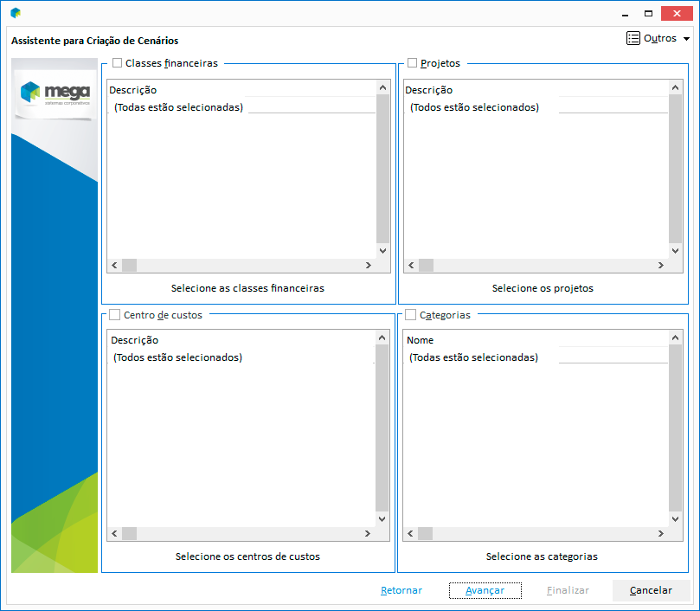
Task: Check the Projetos checkbox
Action: click(412, 63)
